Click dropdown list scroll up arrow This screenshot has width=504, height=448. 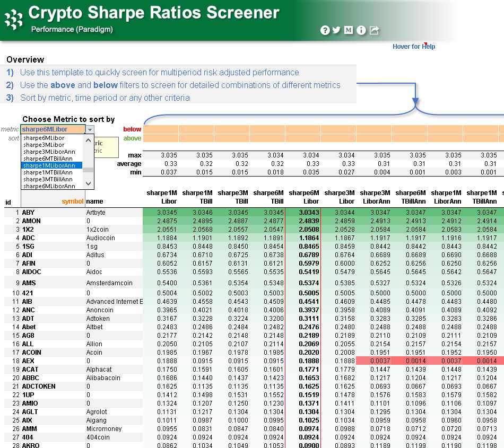89,140
